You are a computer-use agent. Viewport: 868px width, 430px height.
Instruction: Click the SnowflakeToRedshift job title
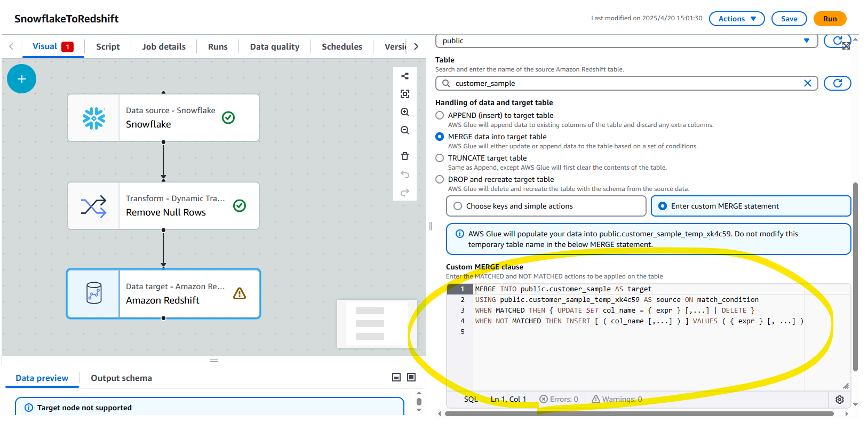[x=66, y=19]
